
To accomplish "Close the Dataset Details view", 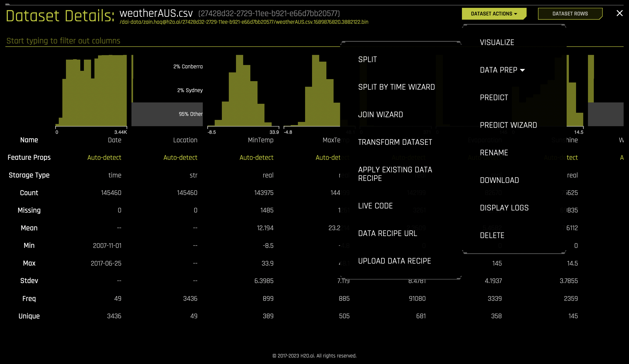I will tap(620, 13).
